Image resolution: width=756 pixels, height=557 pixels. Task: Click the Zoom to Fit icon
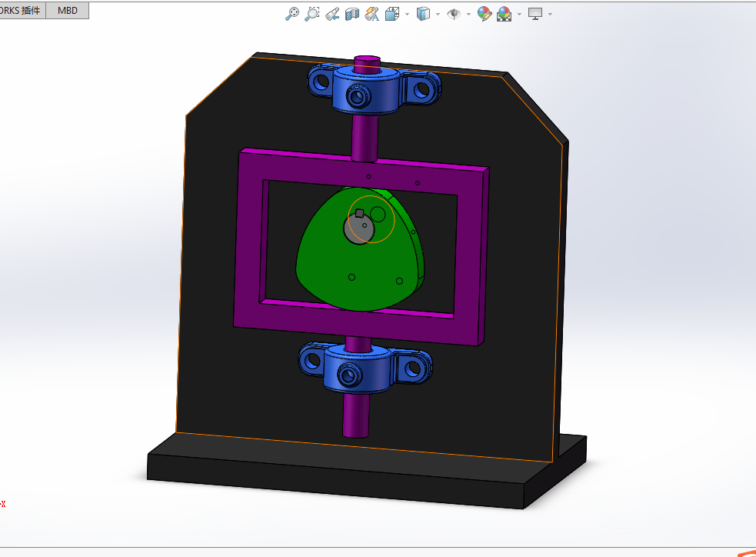pyautogui.click(x=291, y=14)
